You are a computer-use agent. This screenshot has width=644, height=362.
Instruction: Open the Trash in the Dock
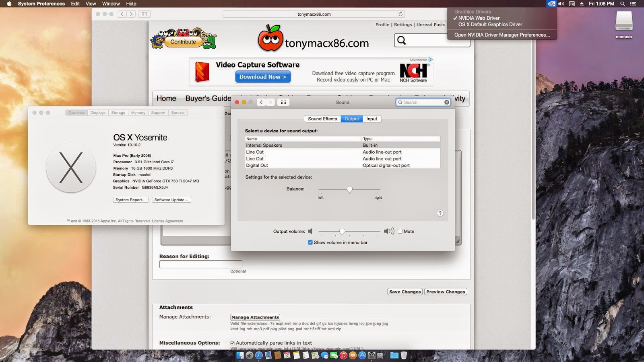click(404, 355)
